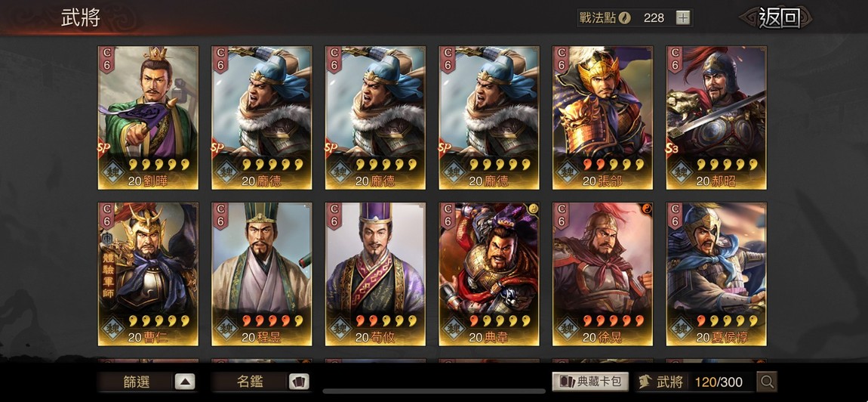This screenshot has width=868, height=402.
Task: Click the S3 badge on 郝昭 card
Action: (x=672, y=148)
